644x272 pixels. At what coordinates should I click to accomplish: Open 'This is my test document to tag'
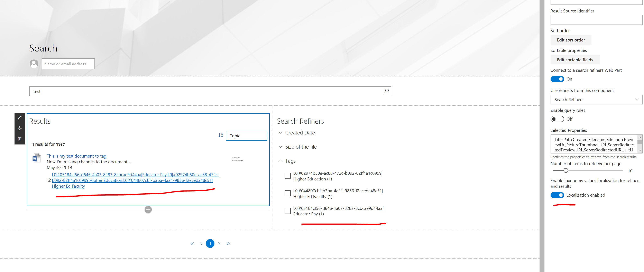click(x=76, y=156)
